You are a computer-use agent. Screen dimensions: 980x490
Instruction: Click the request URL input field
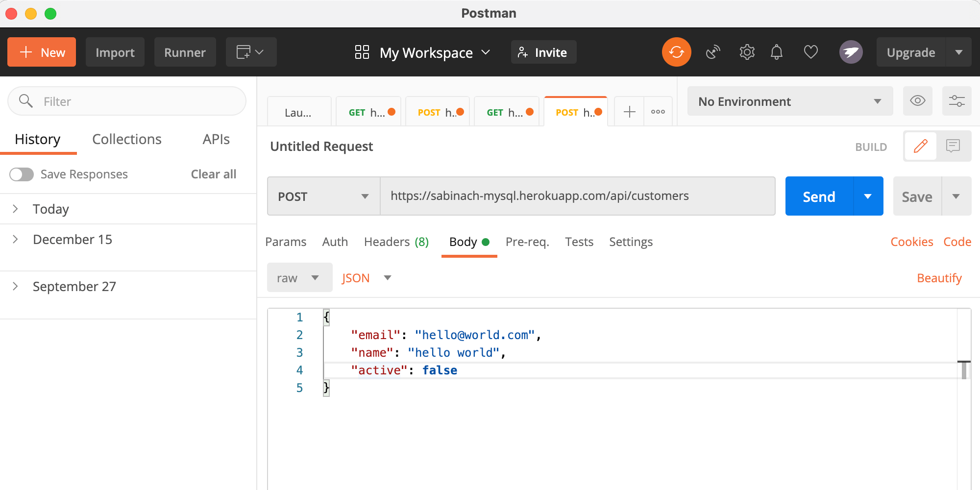click(x=577, y=196)
